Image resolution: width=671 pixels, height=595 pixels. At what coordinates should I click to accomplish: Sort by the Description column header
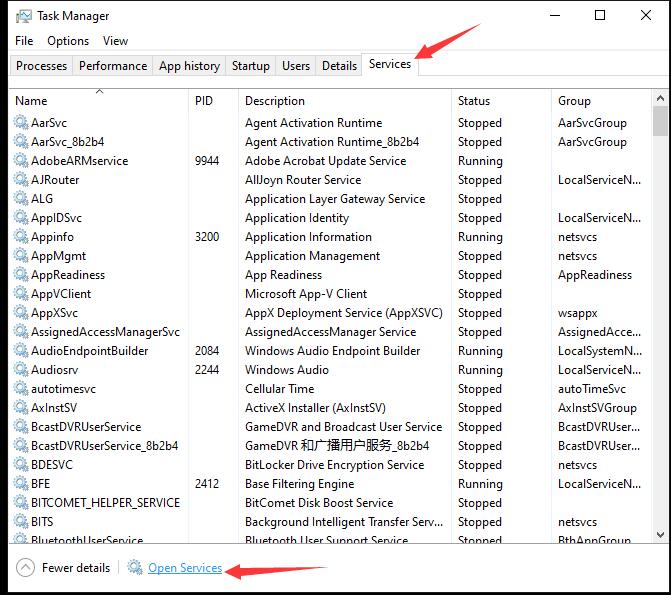pyautogui.click(x=345, y=101)
